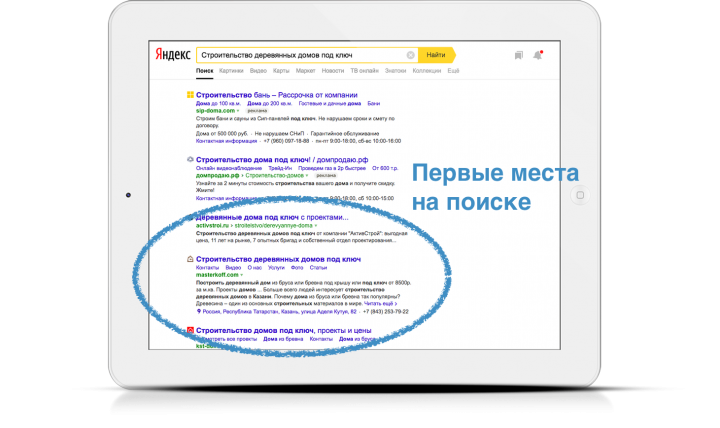
Task: Switch to the ТВ онлайн tab
Action: pos(364,71)
